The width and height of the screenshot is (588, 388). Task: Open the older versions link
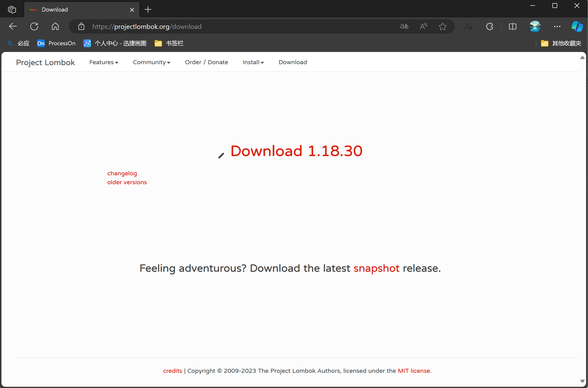click(127, 182)
